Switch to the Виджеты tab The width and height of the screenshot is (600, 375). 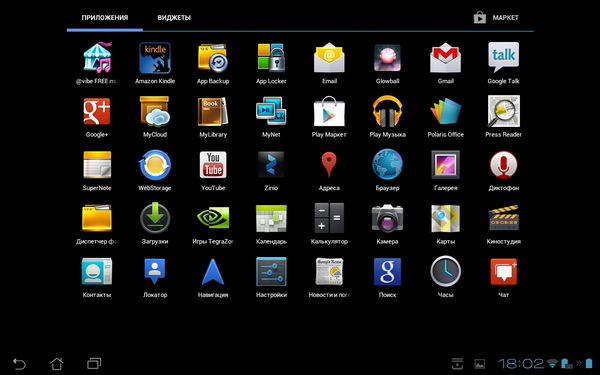(174, 18)
